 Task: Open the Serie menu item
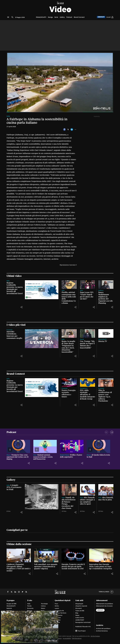pos(56,17)
